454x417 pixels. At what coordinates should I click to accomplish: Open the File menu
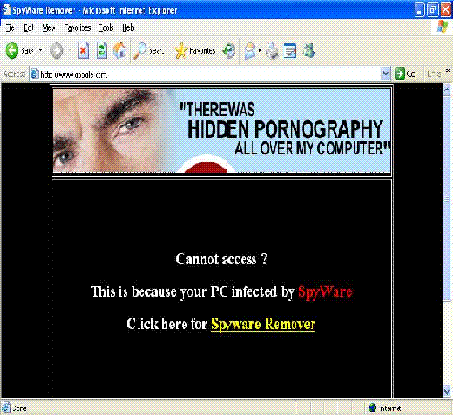pyautogui.click(x=10, y=28)
